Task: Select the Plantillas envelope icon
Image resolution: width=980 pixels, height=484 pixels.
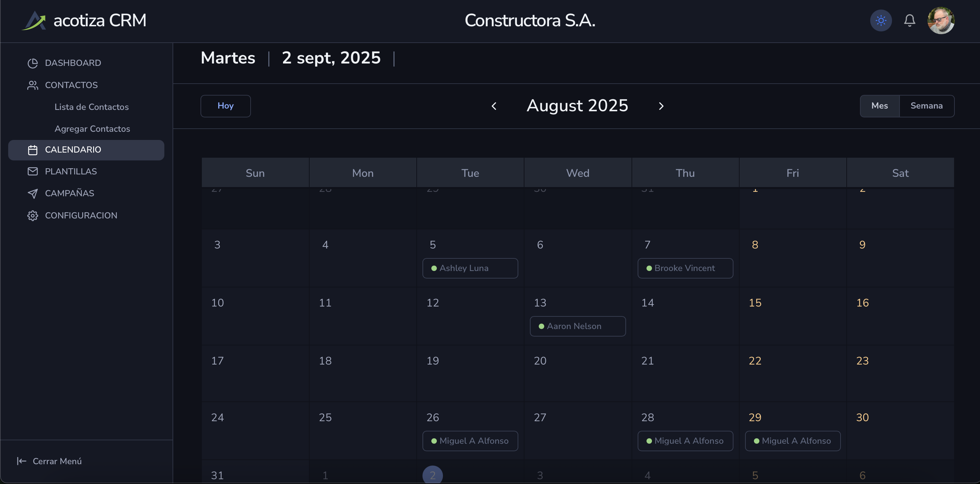Action: [33, 171]
